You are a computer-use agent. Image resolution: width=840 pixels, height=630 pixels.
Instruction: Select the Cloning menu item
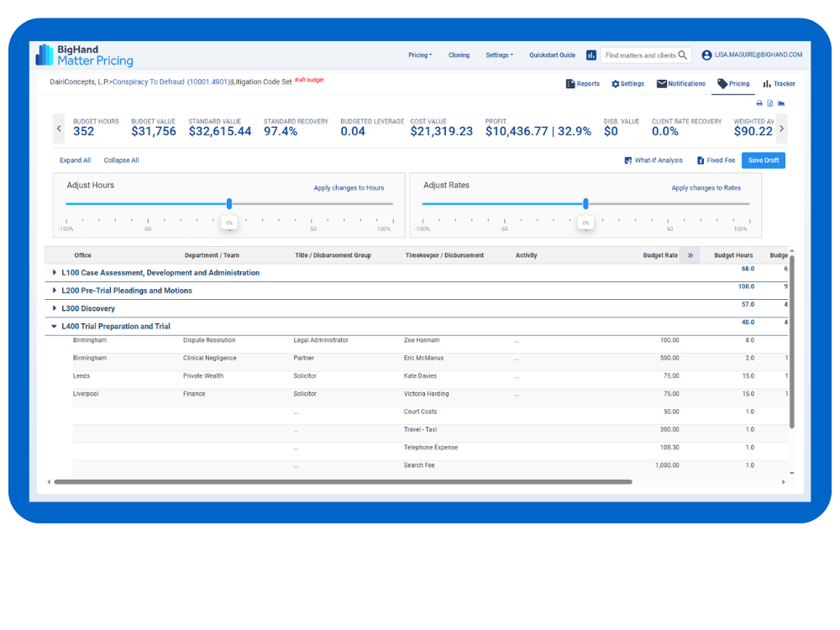click(459, 55)
